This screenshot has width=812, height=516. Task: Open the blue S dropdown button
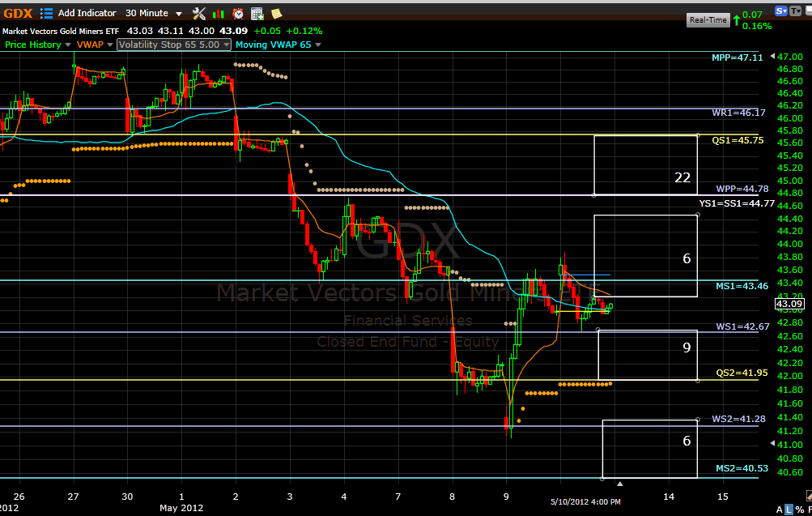tap(781, 11)
